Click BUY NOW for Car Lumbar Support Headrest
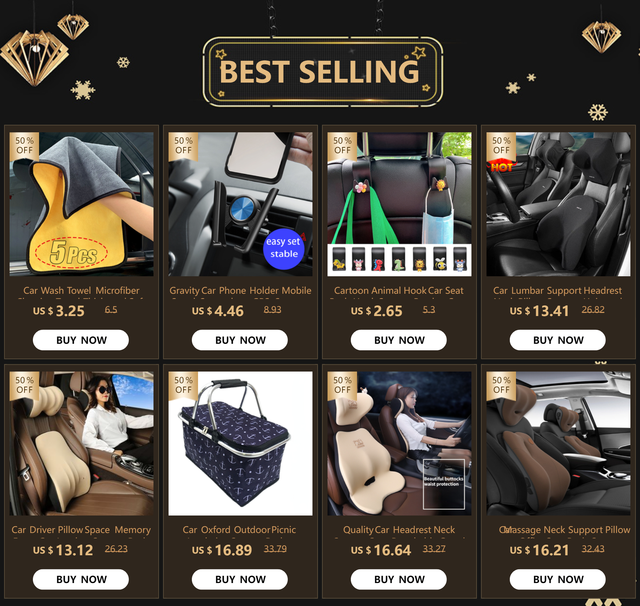This screenshot has height=606, width=640. tap(558, 340)
